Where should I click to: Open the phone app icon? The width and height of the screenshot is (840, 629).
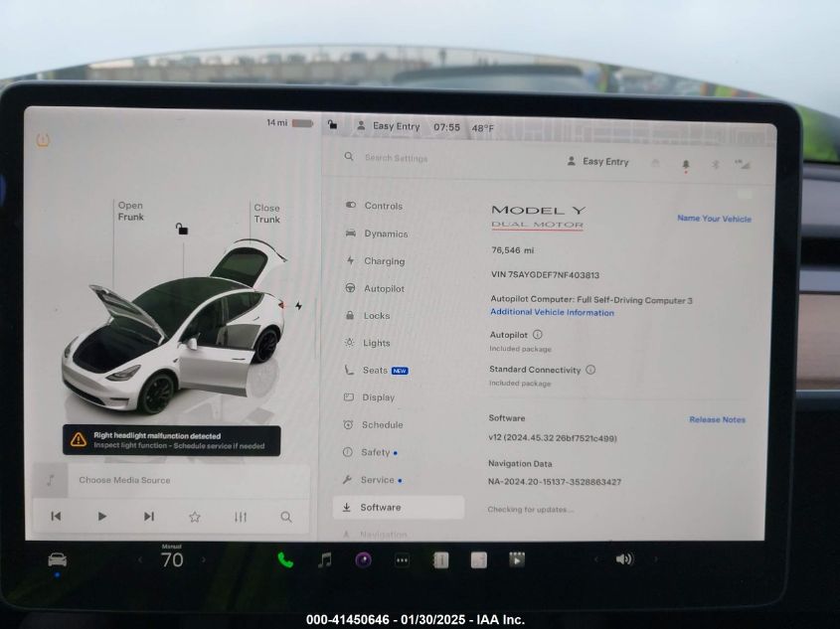tap(285, 559)
